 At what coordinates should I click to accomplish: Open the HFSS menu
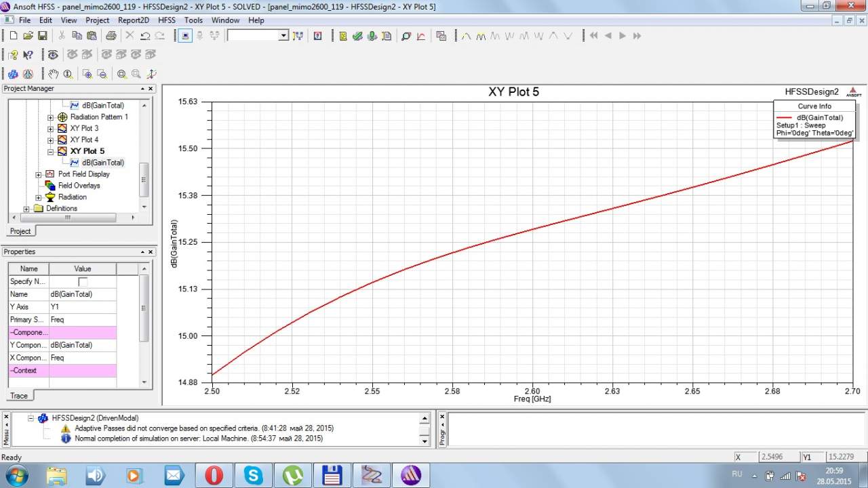[167, 20]
